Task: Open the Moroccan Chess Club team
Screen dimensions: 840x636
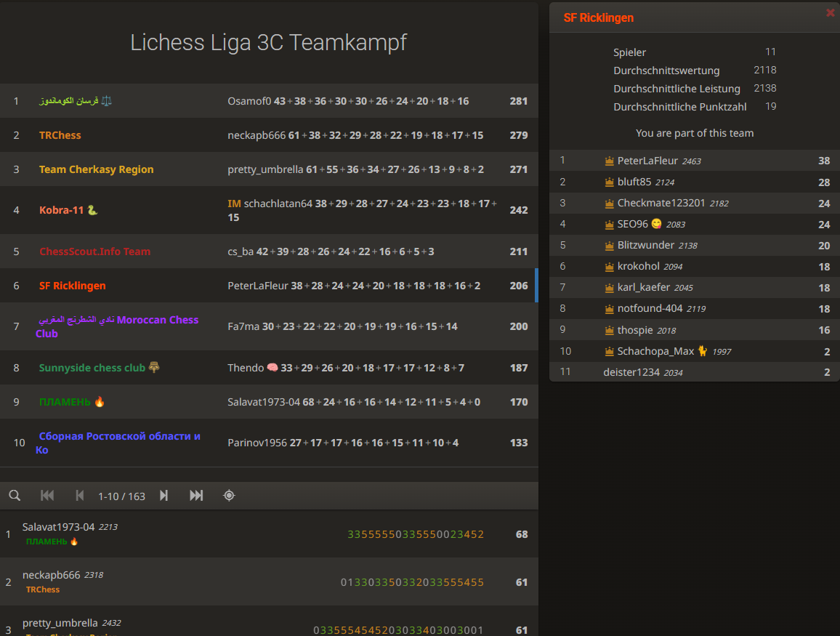Action: 118,326
